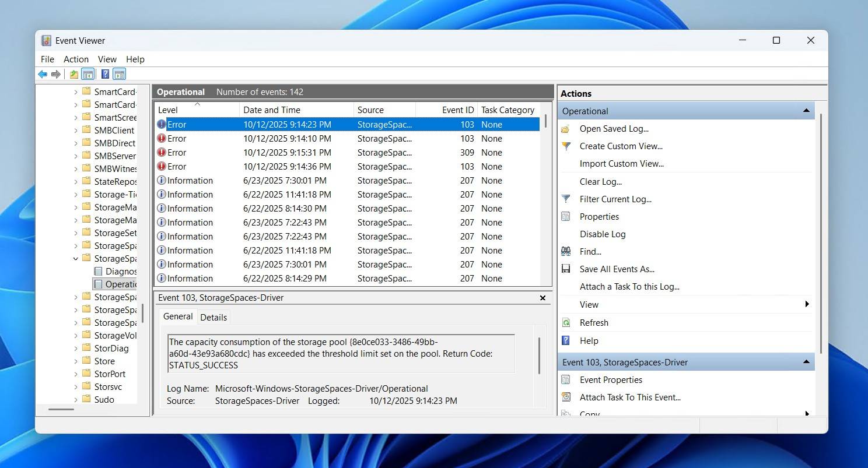Open the Action menu
Screen dimensions: 868x468
pyautogui.click(x=76, y=59)
